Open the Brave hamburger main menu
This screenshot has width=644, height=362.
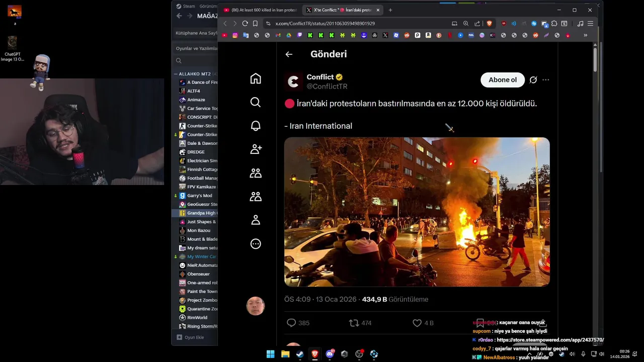590,23
